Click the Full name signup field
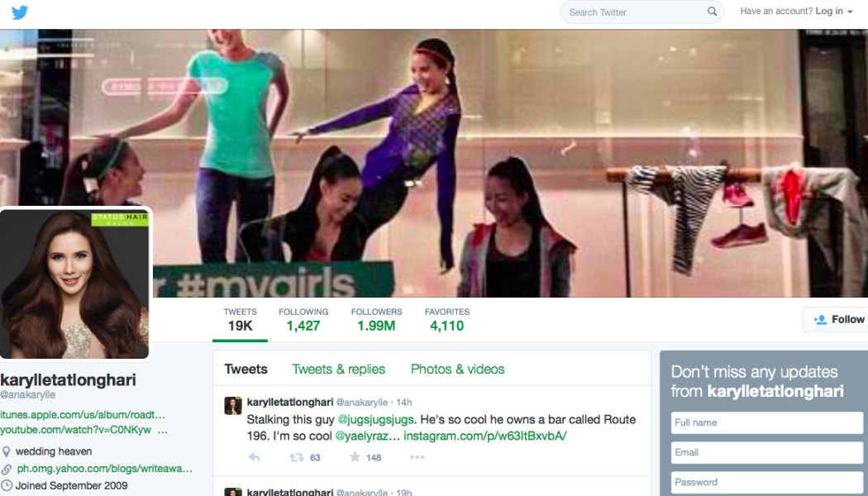Viewport: 868px width, 496px height. coord(766,422)
